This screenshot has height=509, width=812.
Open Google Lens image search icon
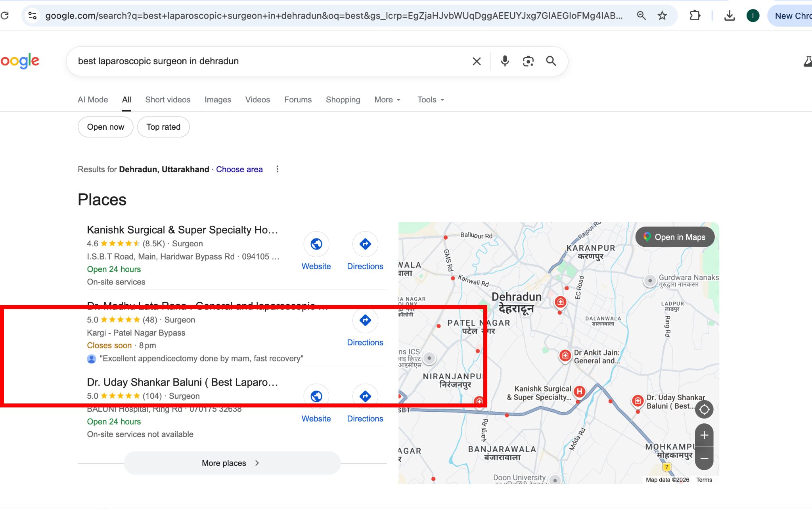coord(528,61)
